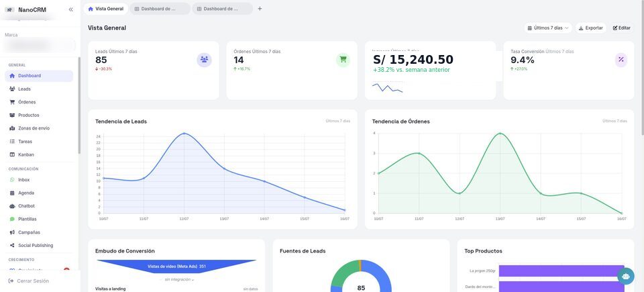Open Kanban in the sidebar menu
644x292 pixels.
(39, 154)
